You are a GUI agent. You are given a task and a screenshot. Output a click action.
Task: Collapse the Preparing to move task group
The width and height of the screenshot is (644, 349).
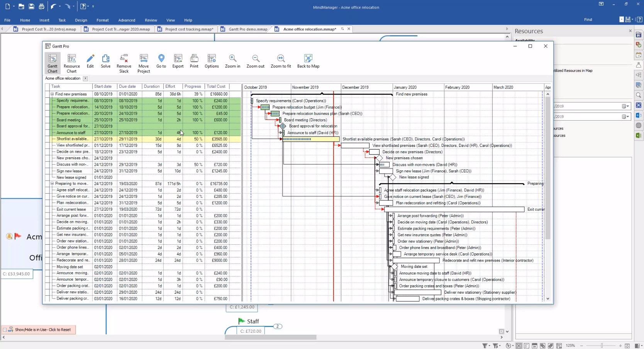tap(52, 184)
